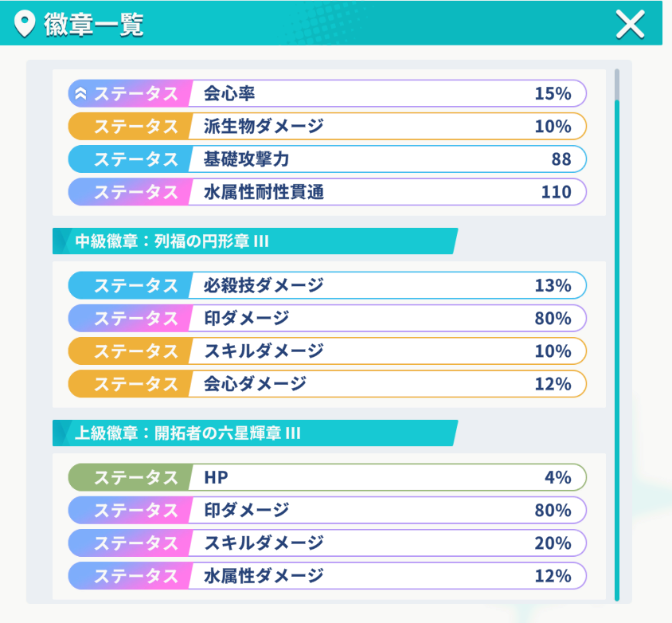Select the 会心率 15% status row
672x623 pixels.
327,93
